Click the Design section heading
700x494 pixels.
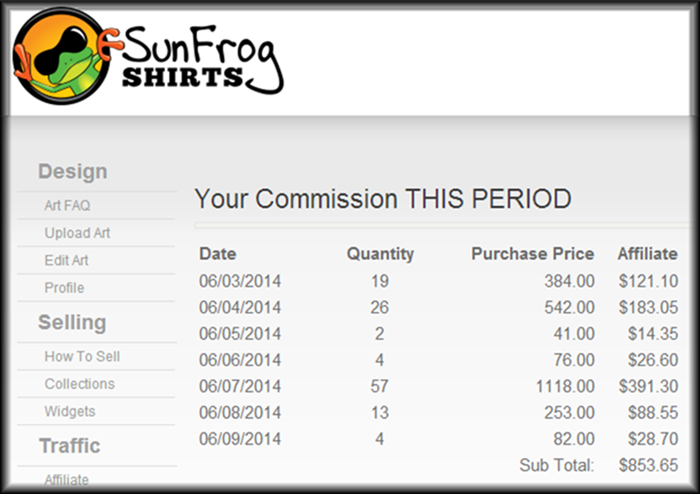tap(73, 172)
